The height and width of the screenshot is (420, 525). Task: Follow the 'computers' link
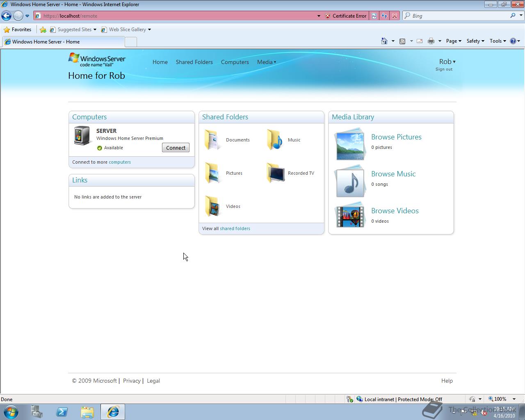[120, 162]
